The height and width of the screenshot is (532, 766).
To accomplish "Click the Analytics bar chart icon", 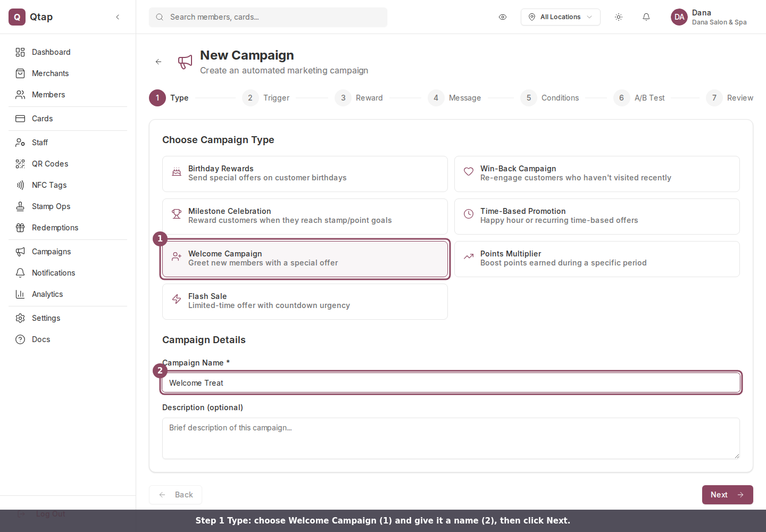I will (20, 294).
